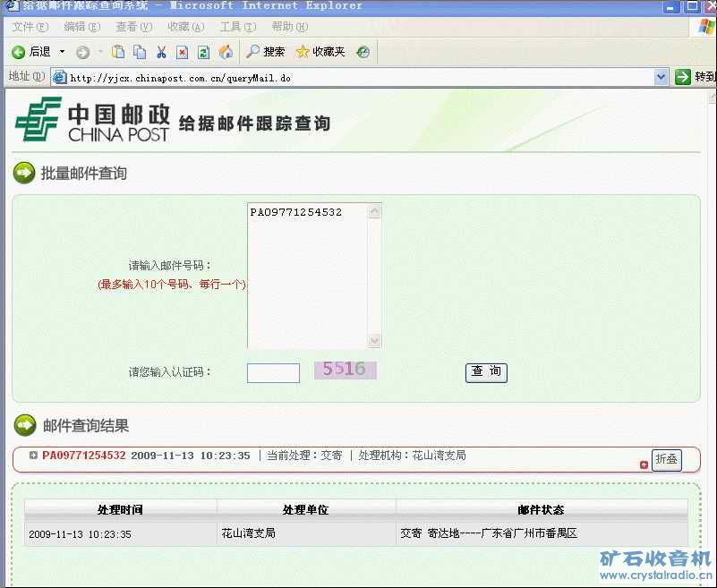Toggle the expander beside PA09771254532 result
The image size is (717, 588).
point(33,455)
